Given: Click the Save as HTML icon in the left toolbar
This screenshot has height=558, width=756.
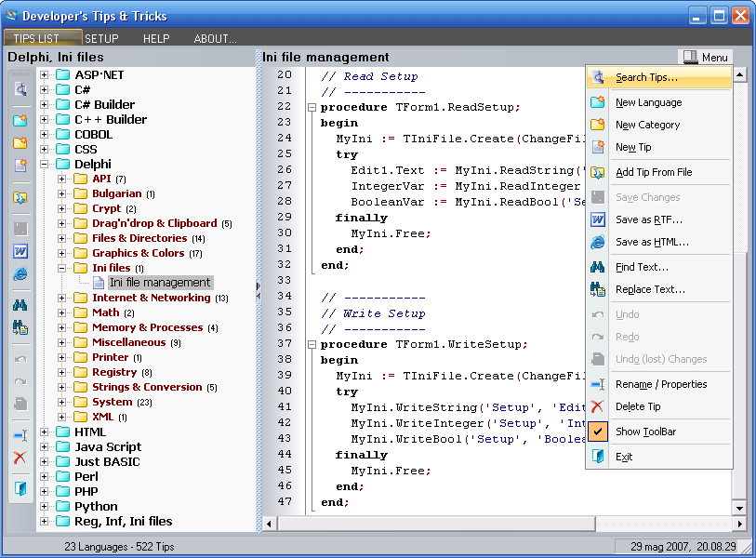Looking at the screenshot, I should (x=20, y=274).
